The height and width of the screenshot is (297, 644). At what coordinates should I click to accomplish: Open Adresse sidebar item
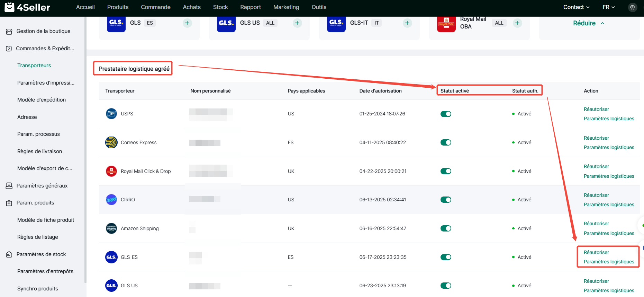27,117
